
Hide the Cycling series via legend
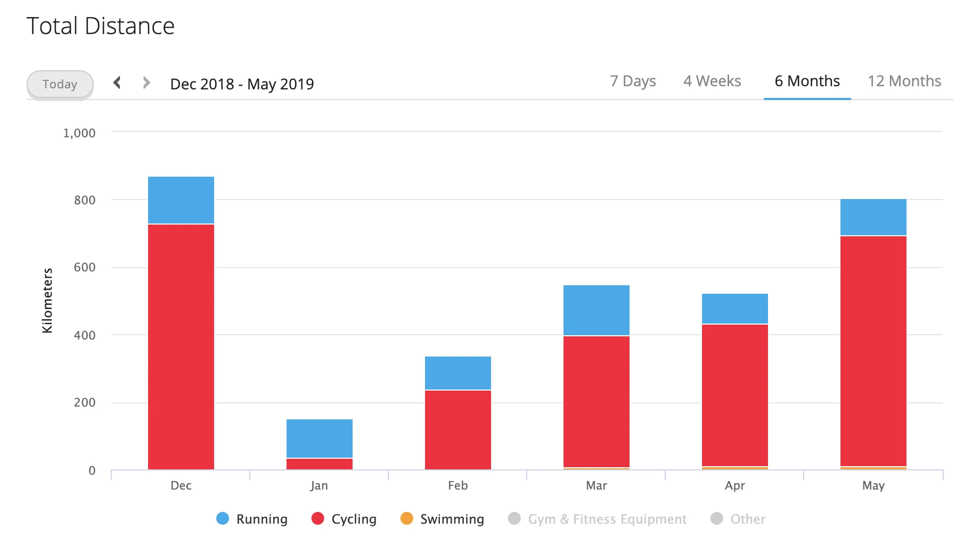coord(354,519)
